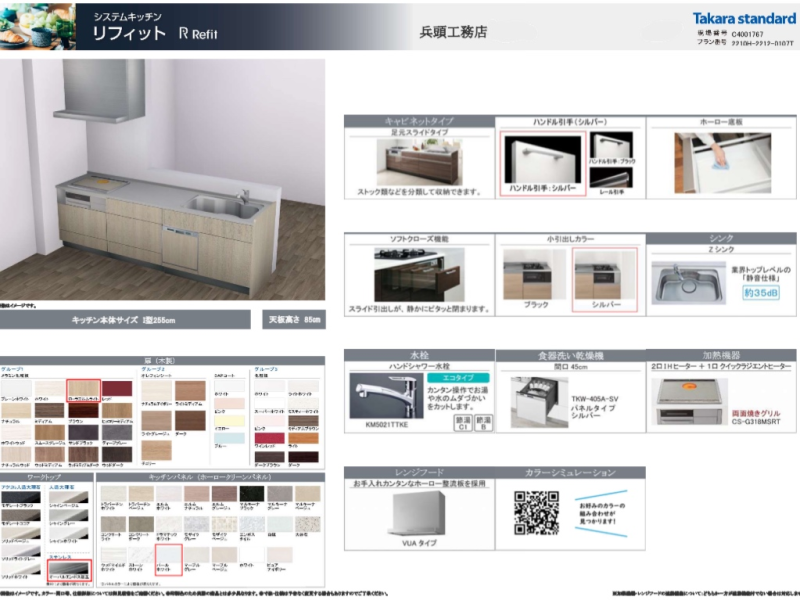Click the キャビネットタイプ section header

coord(419,121)
